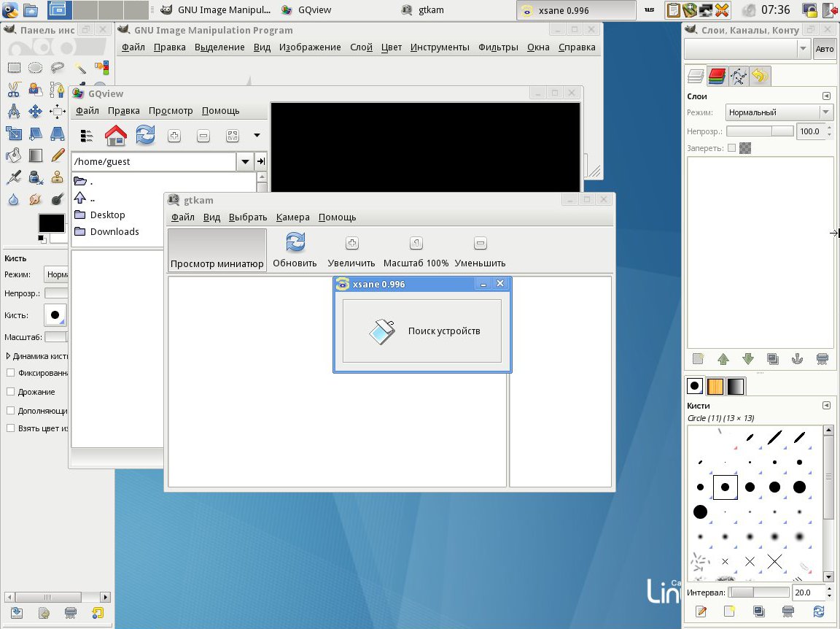840x629 pixels.
Task: Open the Фильтры menu in GIMP
Action: tap(498, 47)
